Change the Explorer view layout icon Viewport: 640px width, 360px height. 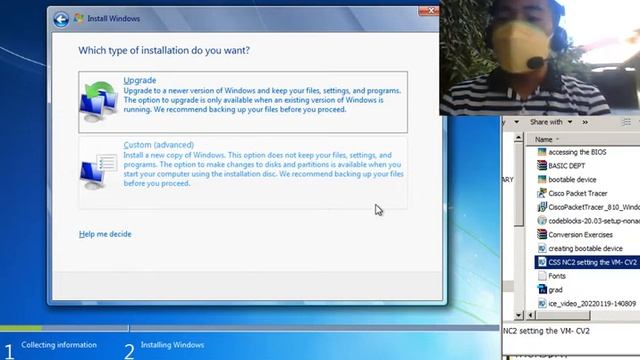click(627, 122)
